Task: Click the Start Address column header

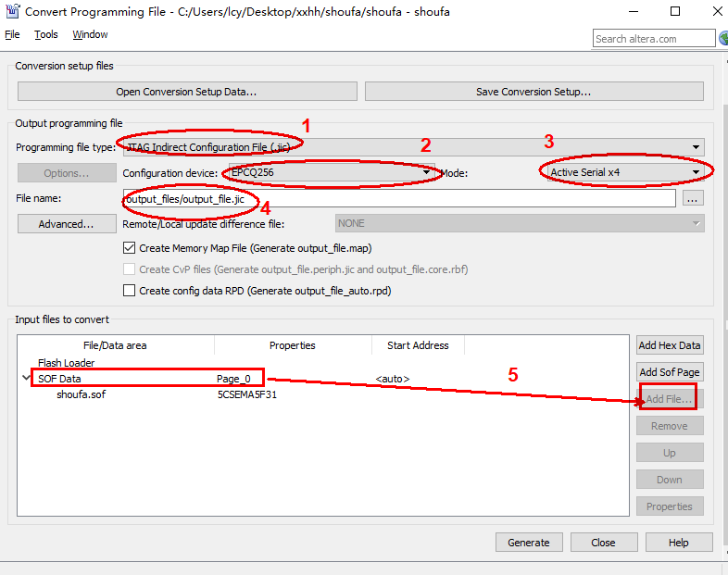Action: tap(418, 345)
